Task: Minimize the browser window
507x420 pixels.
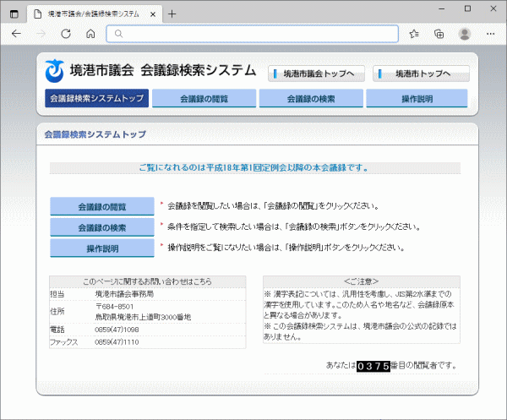Action: coord(442,8)
